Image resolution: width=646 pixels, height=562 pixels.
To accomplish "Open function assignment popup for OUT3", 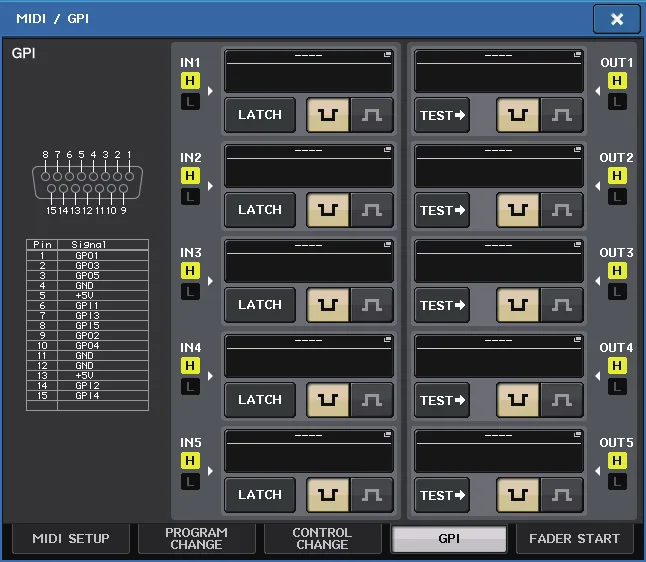I will pos(499,261).
